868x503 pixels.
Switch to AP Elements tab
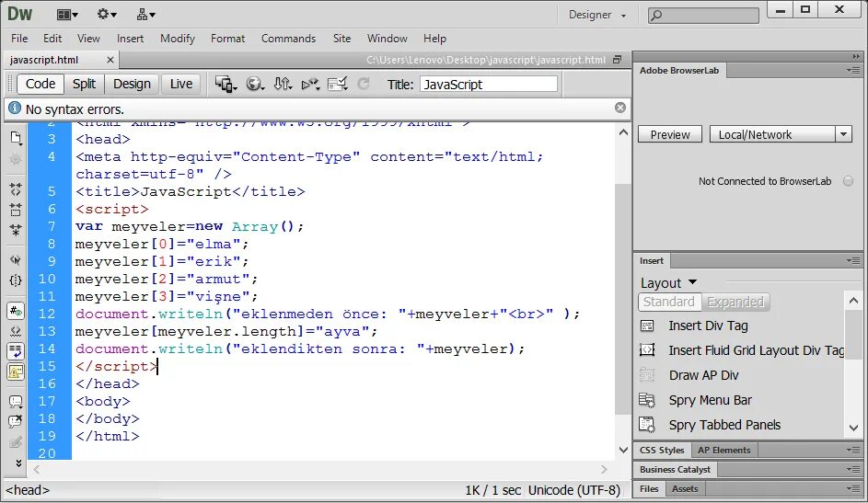(x=724, y=451)
